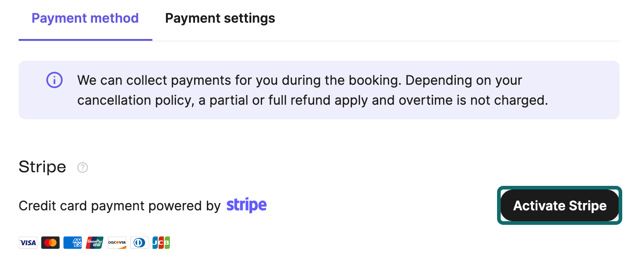Switch to the Payment settings tab
The image size is (644, 262).
[220, 18]
